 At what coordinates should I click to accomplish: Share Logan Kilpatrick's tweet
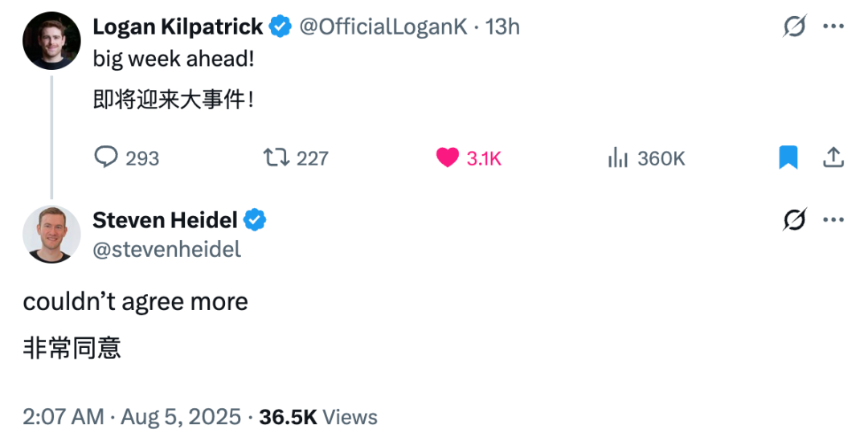pyautogui.click(x=833, y=157)
